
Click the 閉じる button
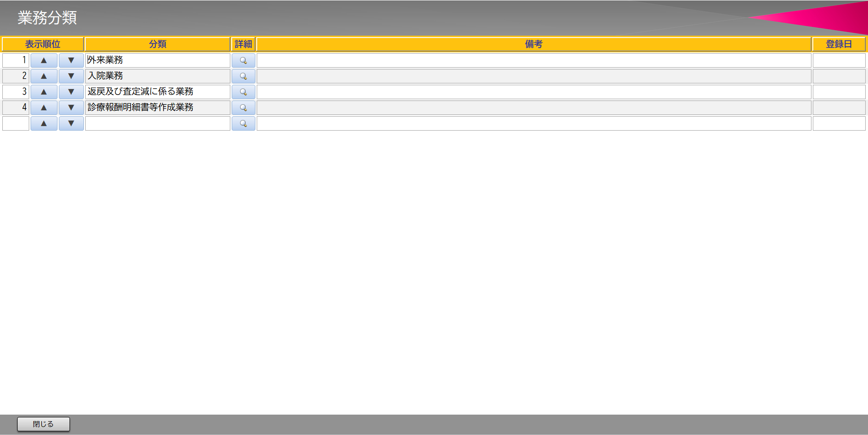click(x=44, y=424)
